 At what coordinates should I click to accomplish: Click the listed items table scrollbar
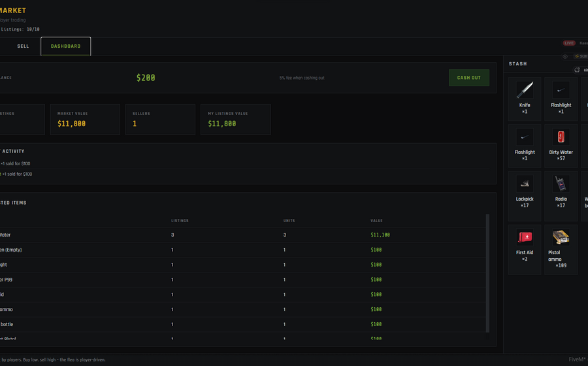pos(487,273)
